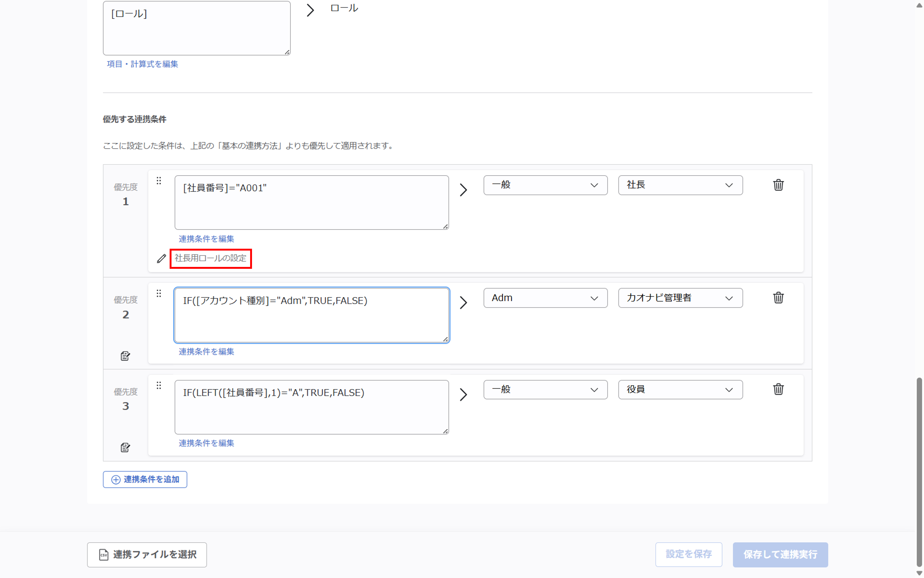Click the 項目・計算式を編集 link

pyautogui.click(x=142, y=64)
